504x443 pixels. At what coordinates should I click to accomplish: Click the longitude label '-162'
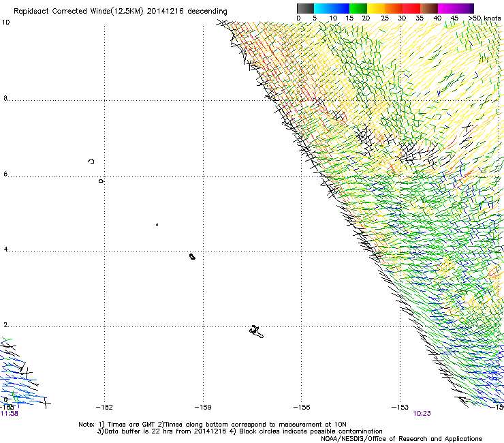(104, 408)
